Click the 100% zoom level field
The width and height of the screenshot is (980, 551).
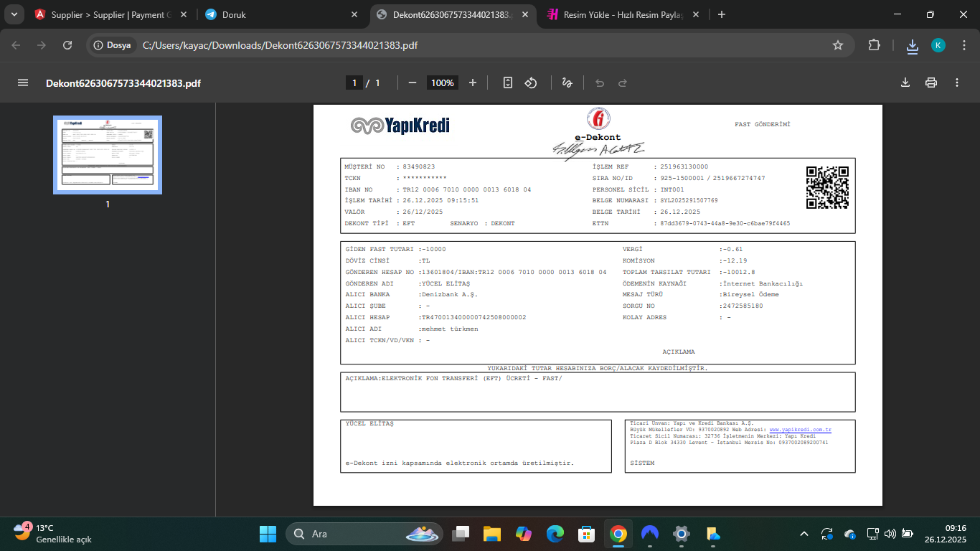443,83
